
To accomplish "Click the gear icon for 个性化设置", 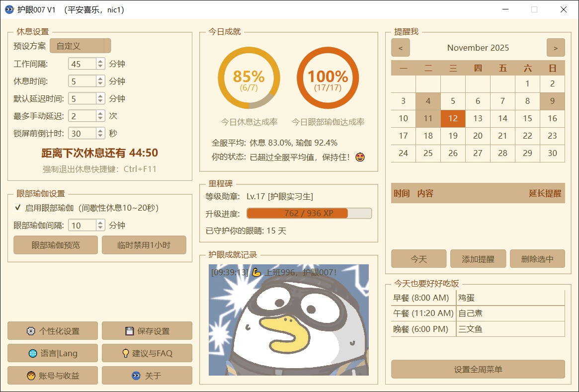I will pos(31,331).
